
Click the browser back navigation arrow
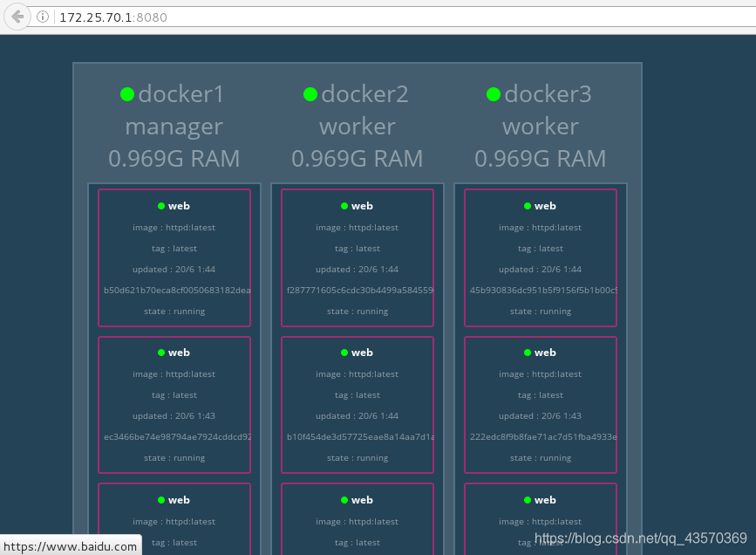click(x=16, y=16)
